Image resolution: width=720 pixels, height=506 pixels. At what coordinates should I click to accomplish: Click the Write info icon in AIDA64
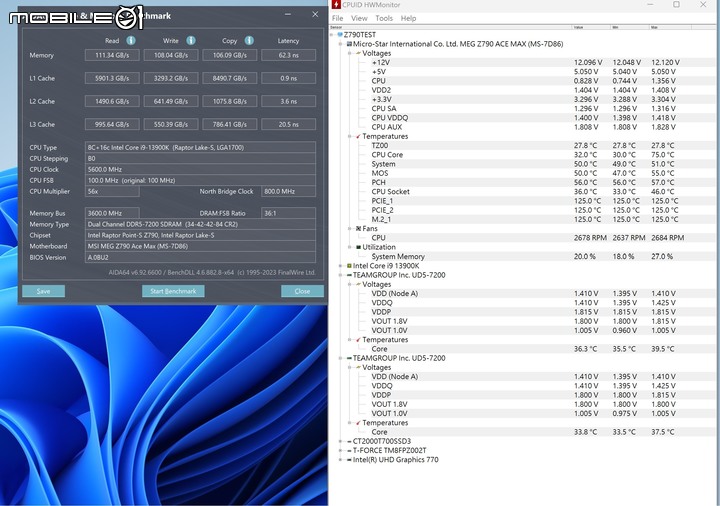[x=191, y=40]
